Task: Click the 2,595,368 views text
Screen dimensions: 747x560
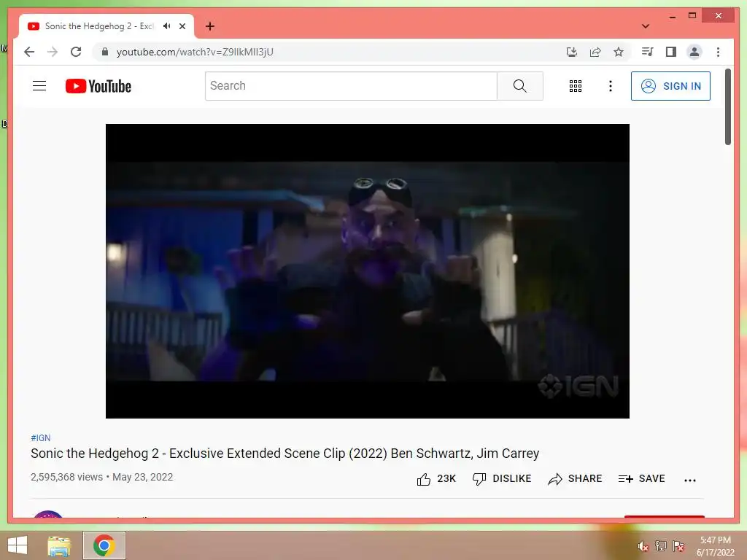Action: coord(66,477)
